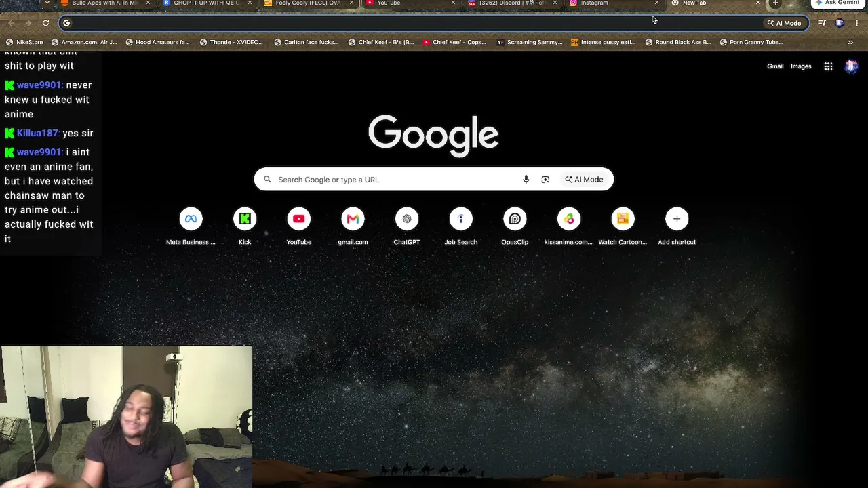Open the Amazon.com Air J... bookmark
The width and height of the screenshot is (868, 488).
83,42
